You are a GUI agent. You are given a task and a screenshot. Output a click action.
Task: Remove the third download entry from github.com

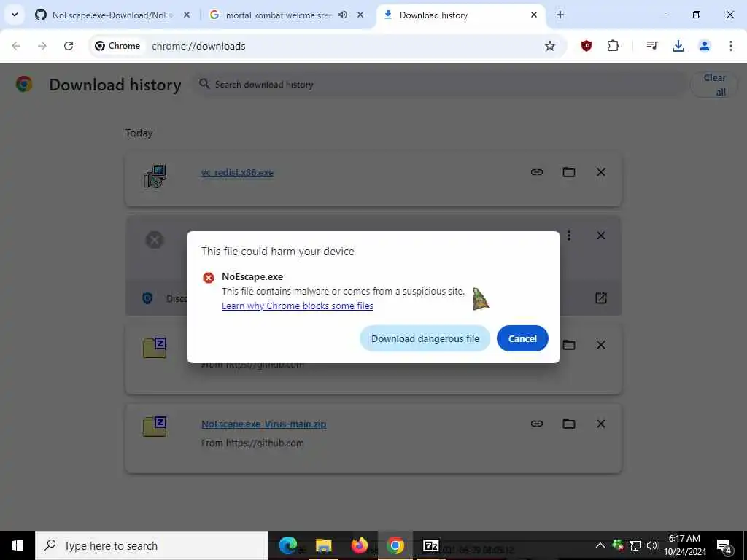click(601, 345)
